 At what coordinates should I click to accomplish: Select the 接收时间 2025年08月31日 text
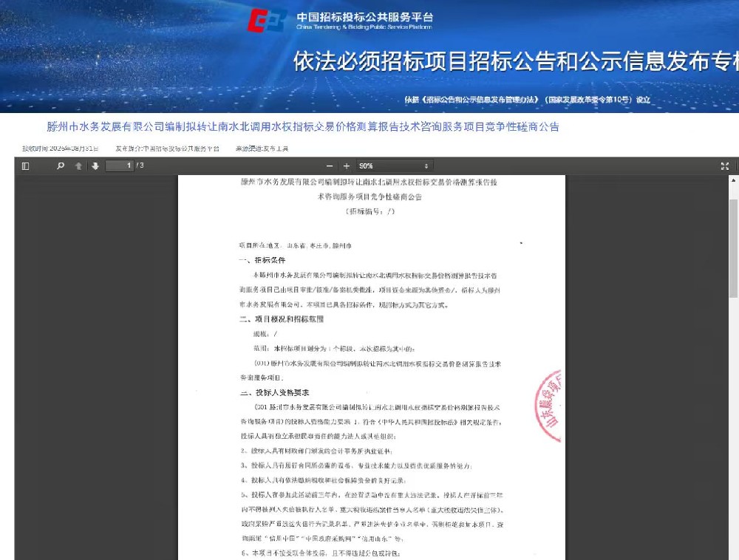(61, 148)
